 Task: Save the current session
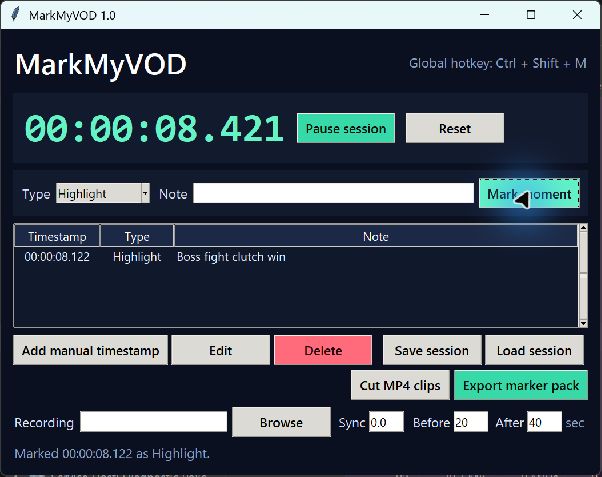pos(432,350)
